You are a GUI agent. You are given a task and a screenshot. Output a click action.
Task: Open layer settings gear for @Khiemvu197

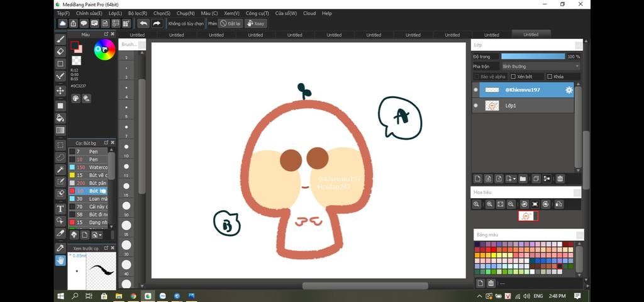[x=569, y=90]
